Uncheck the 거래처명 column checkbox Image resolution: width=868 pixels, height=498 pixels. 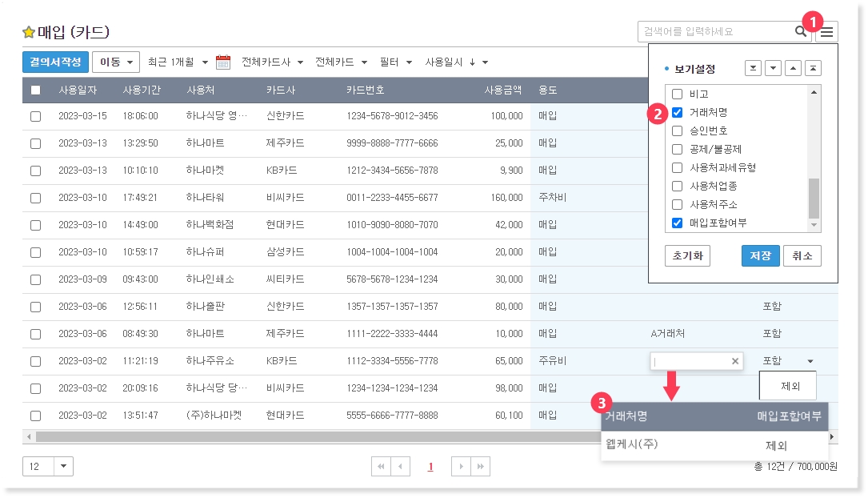[677, 112]
